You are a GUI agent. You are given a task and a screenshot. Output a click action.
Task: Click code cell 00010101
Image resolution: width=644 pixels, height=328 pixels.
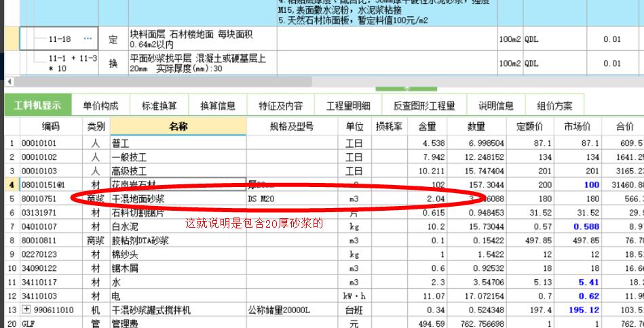(51, 143)
